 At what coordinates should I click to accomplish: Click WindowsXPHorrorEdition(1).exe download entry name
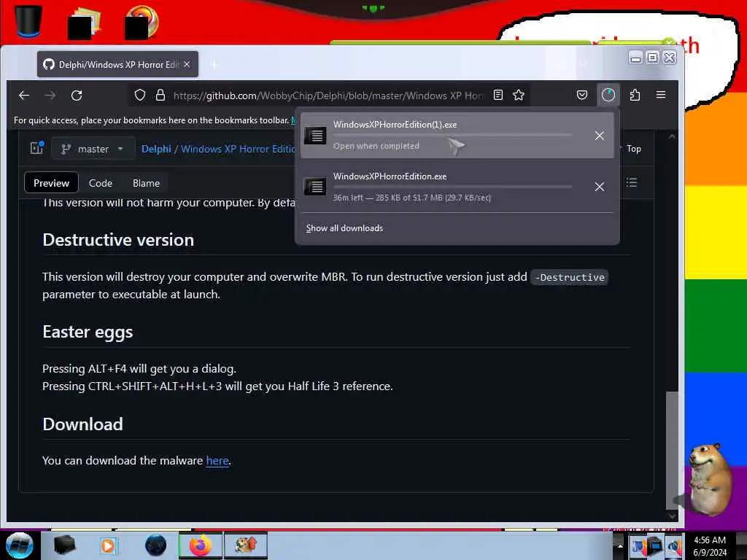click(395, 125)
